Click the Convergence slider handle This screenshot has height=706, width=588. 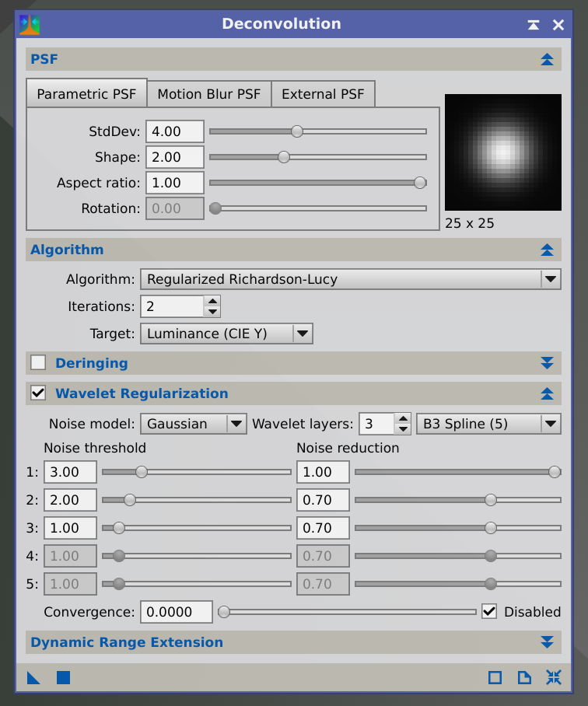click(224, 612)
